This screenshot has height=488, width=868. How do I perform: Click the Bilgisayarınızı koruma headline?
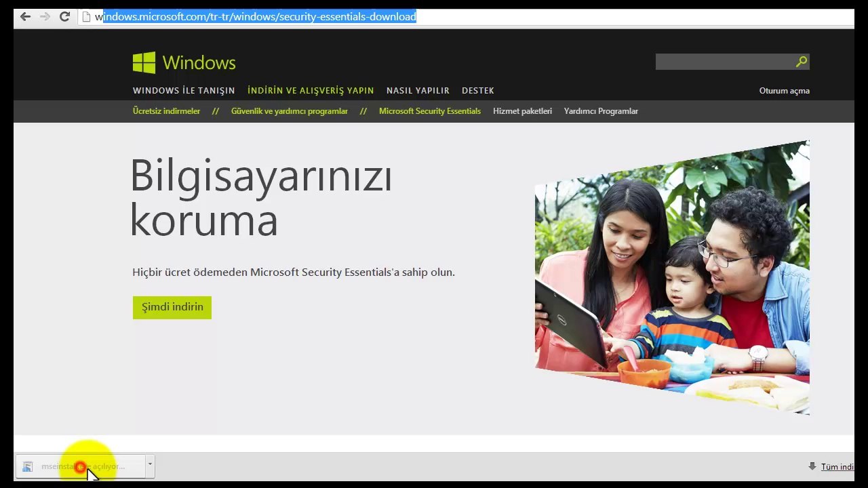[x=261, y=198]
